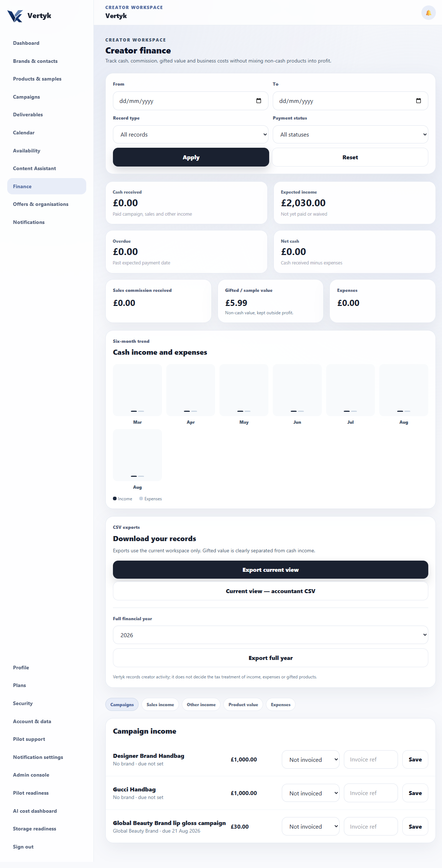Switch to the Sales income tab
The width and height of the screenshot is (442, 868).
pyautogui.click(x=160, y=704)
